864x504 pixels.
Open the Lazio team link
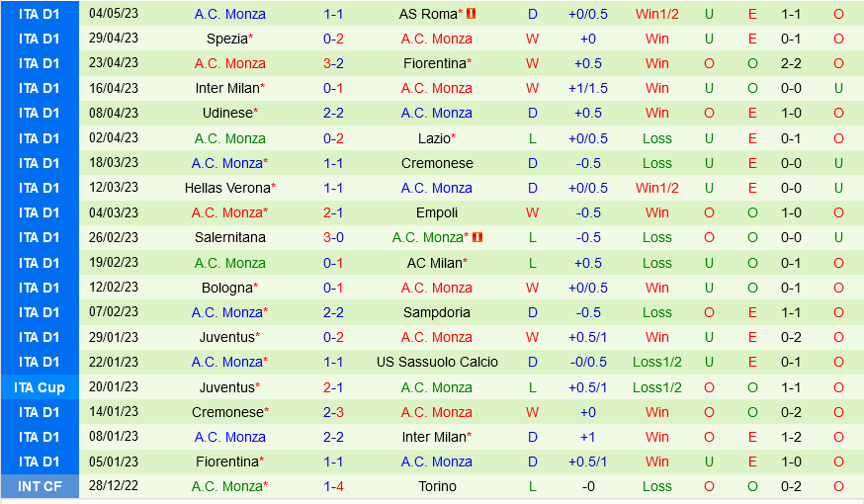coord(436,138)
